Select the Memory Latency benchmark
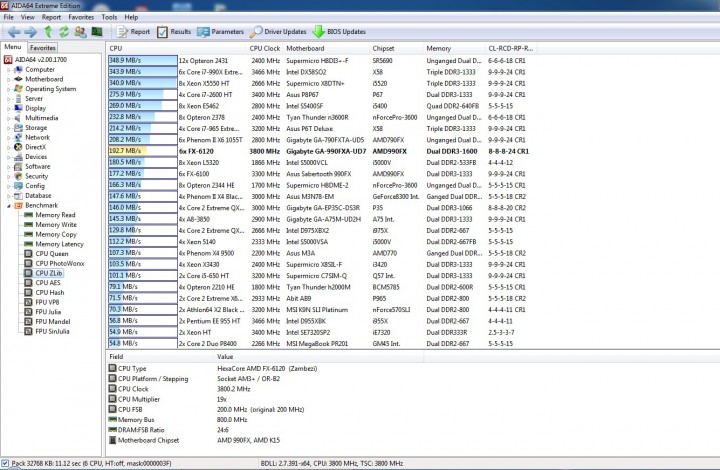720x470 pixels. [59, 244]
